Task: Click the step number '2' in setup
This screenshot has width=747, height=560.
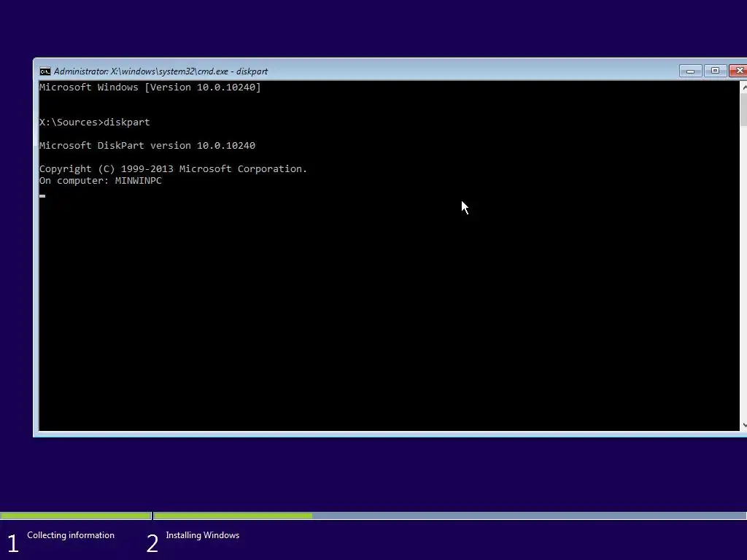Action: click(152, 543)
